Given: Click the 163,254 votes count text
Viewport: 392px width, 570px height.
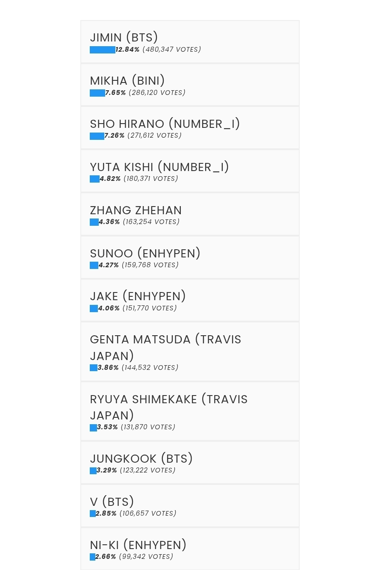Looking at the screenshot, I should (151, 222).
